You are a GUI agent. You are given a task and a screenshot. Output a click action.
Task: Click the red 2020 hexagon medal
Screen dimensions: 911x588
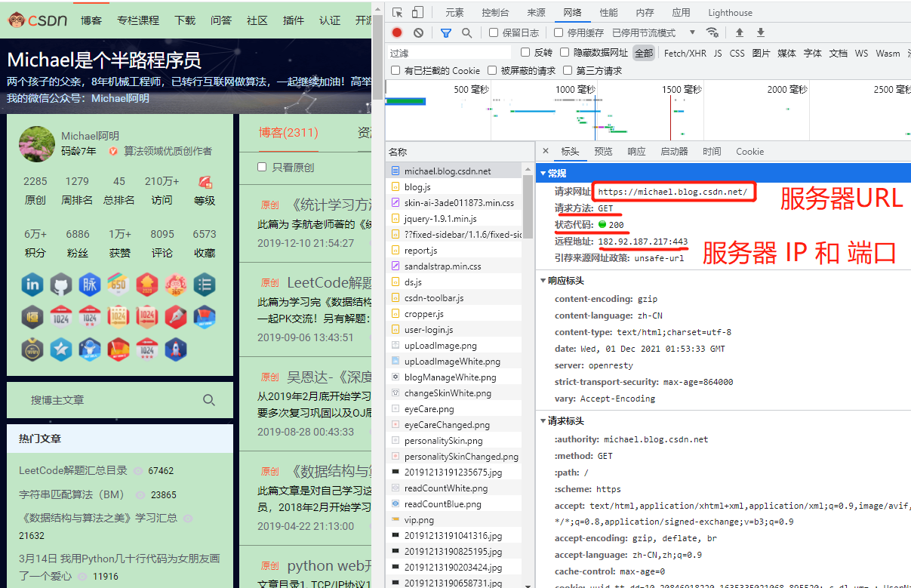(147, 285)
